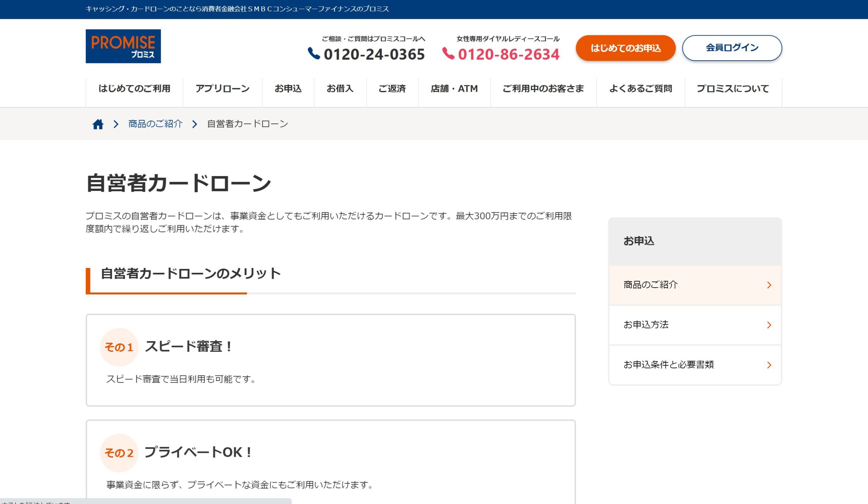The height and width of the screenshot is (504, 868).
Task: Click 自営者カードローン breadcrumb text
Action: pyautogui.click(x=247, y=124)
